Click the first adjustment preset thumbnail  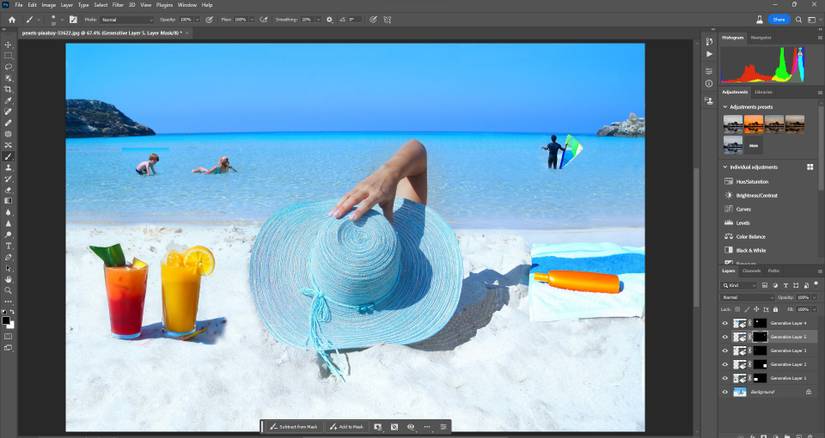click(x=733, y=124)
